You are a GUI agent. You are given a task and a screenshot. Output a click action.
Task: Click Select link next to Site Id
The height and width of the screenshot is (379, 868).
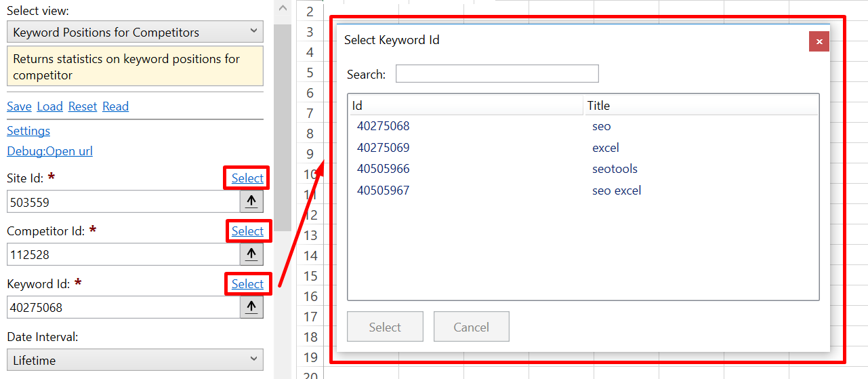point(247,178)
